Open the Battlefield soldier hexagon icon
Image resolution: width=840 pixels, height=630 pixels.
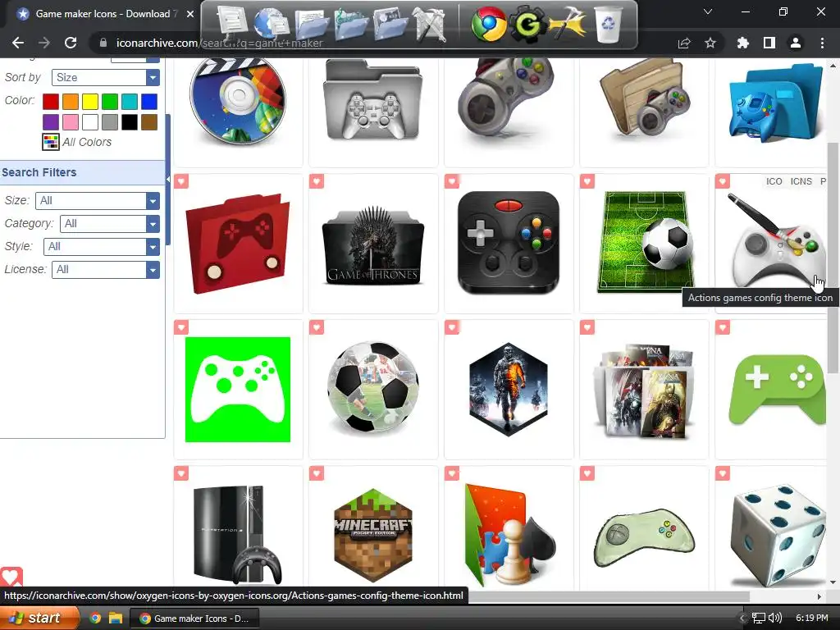coord(509,389)
